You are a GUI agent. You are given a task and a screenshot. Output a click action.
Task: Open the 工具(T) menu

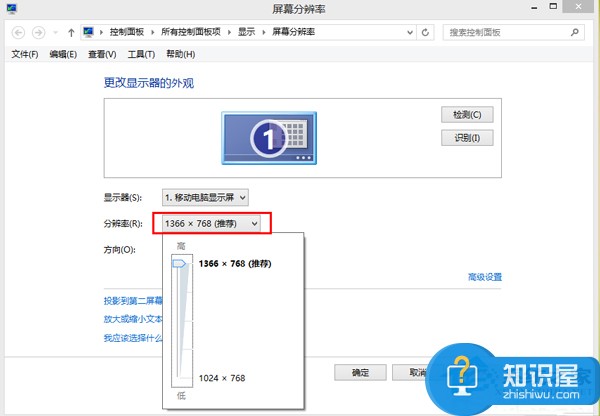(x=141, y=54)
